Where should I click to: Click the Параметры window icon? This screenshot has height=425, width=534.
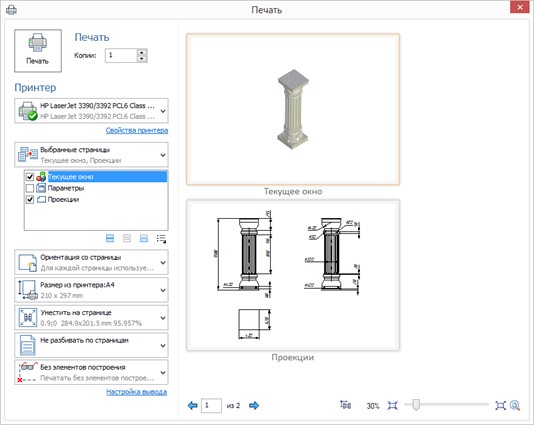click(41, 188)
